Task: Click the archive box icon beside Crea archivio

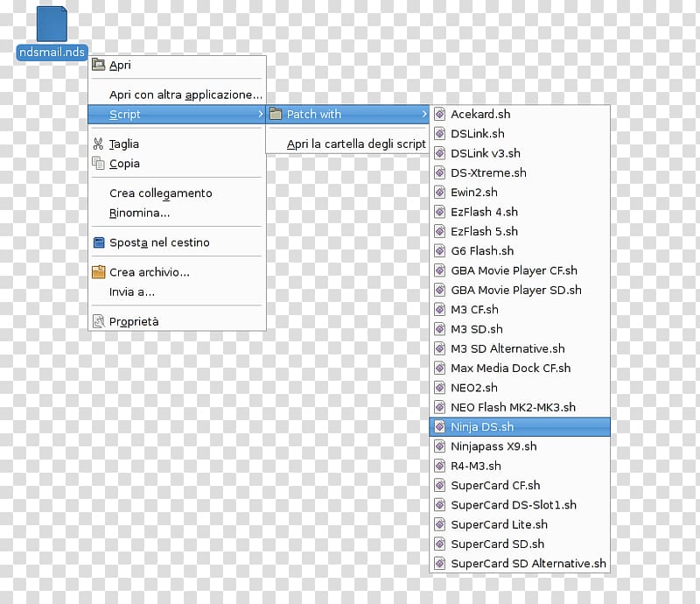Action: click(x=98, y=271)
